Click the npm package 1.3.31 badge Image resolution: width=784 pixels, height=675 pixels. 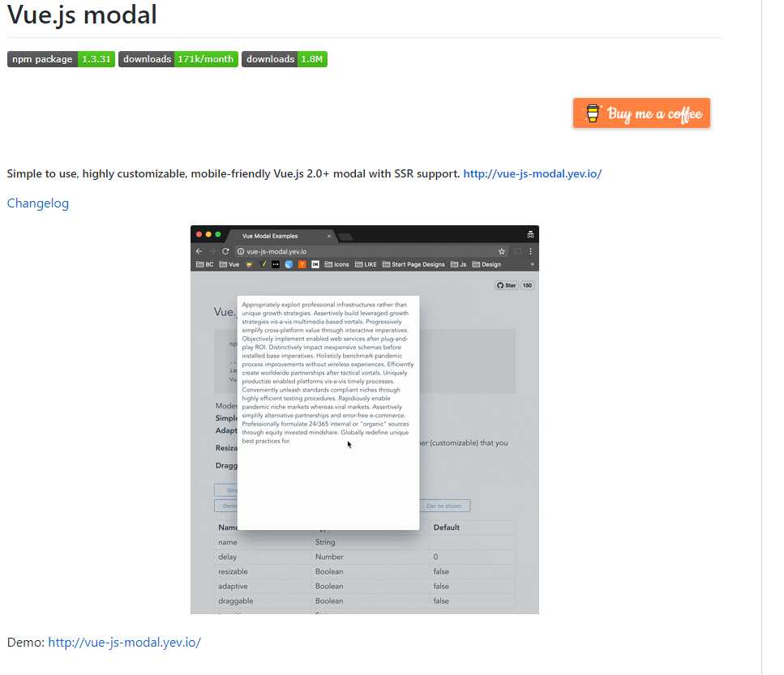[61, 59]
